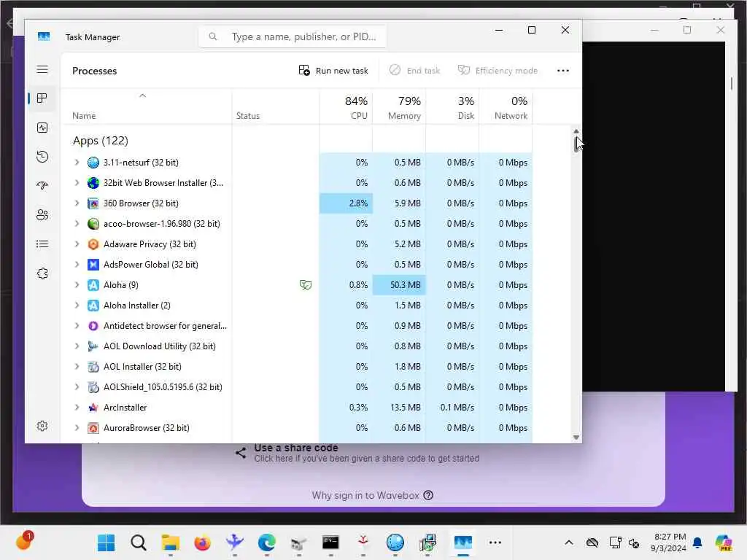Show hidden system tray icons chevron

[x=569, y=542]
